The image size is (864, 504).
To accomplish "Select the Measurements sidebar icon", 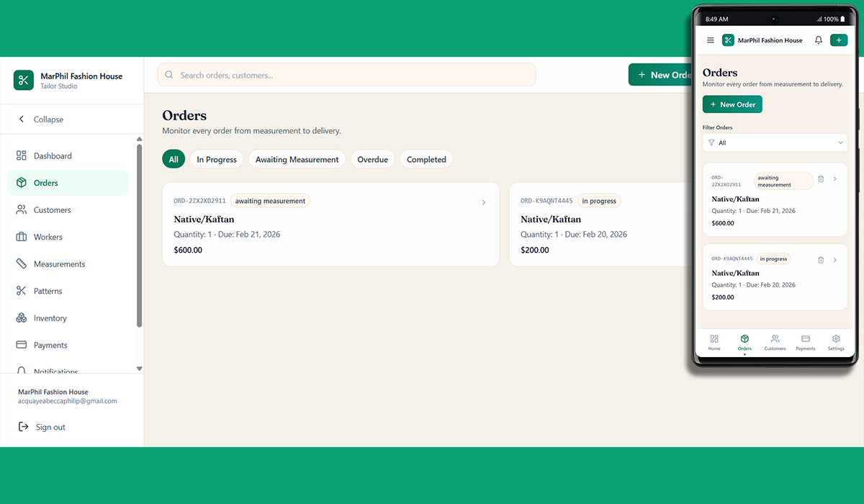I will 22,264.
